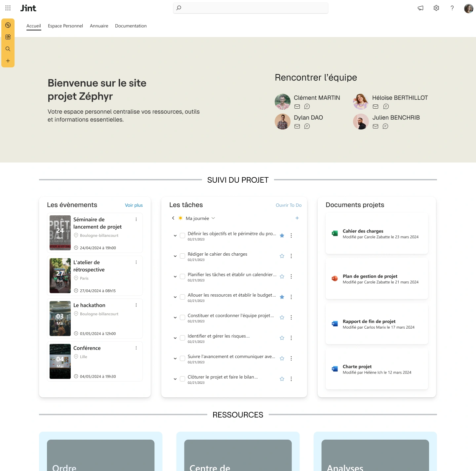The image size is (476, 471).
Task: Start a chat with Julien BENCHRIB
Action: tap(385, 126)
